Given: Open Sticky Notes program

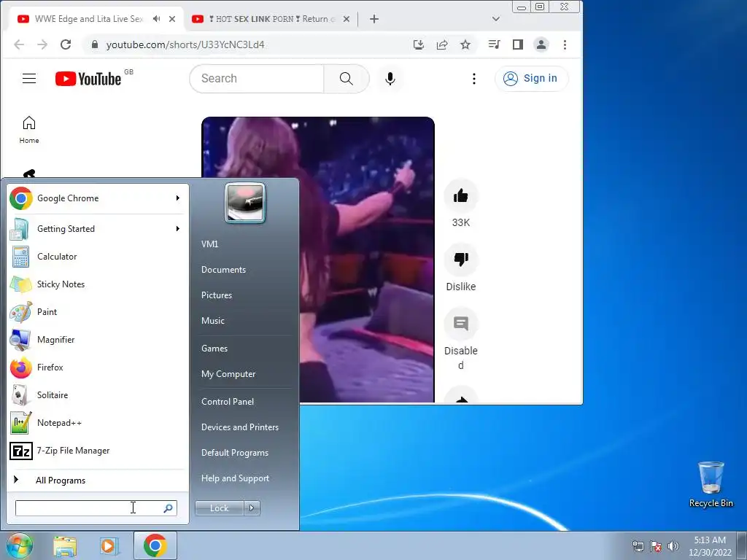Looking at the screenshot, I should click(98, 284).
